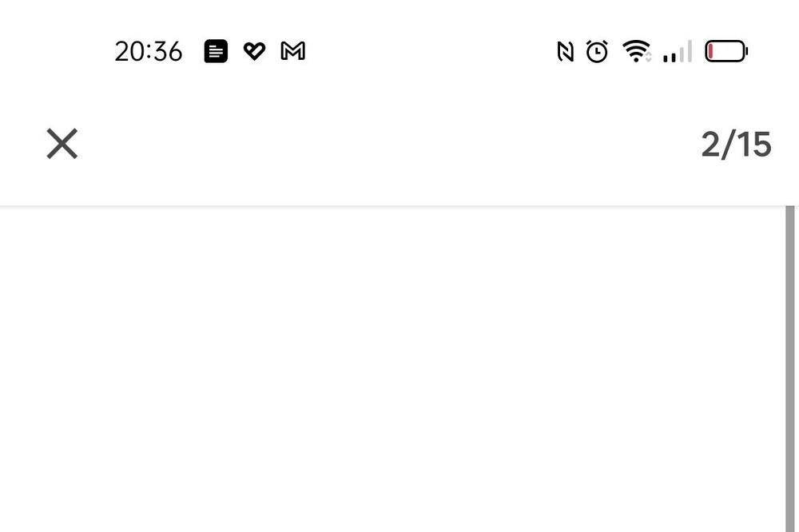Click the blank white page content

coord(392,367)
